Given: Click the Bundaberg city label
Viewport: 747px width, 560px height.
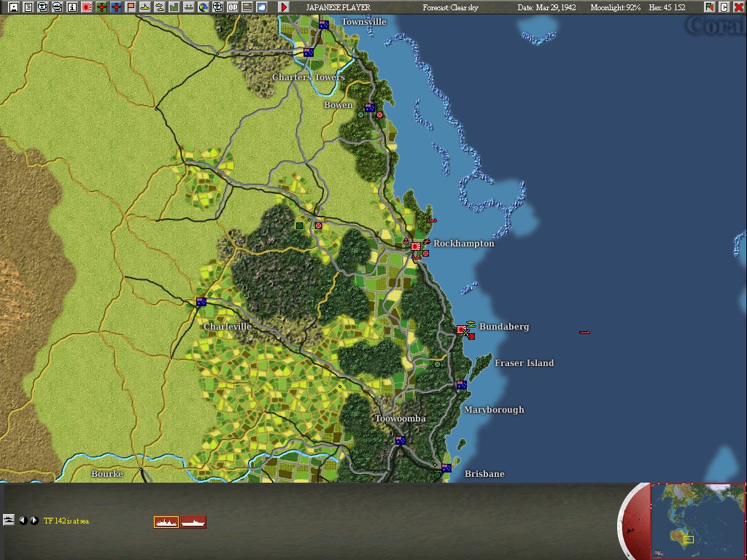Looking at the screenshot, I should pyautogui.click(x=504, y=327).
